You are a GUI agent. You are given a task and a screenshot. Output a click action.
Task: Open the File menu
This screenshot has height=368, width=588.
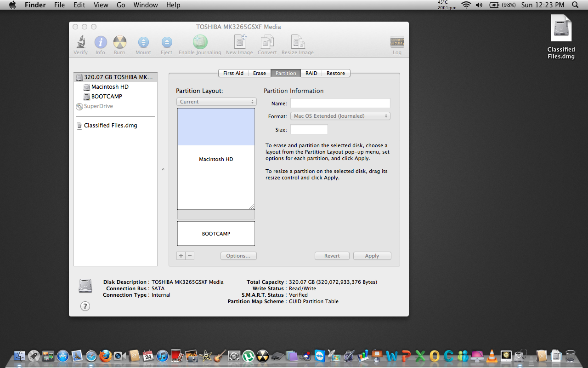[59, 5]
